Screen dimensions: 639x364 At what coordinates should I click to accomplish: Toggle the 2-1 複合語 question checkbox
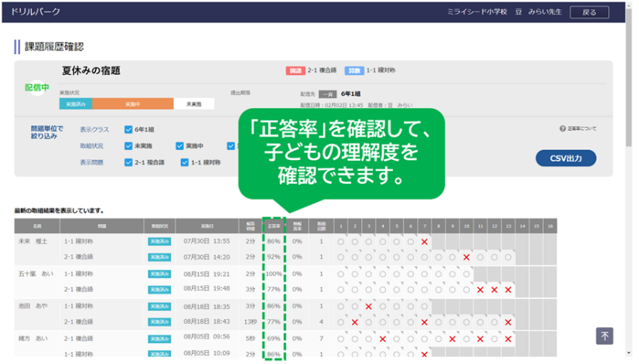[128, 162]
